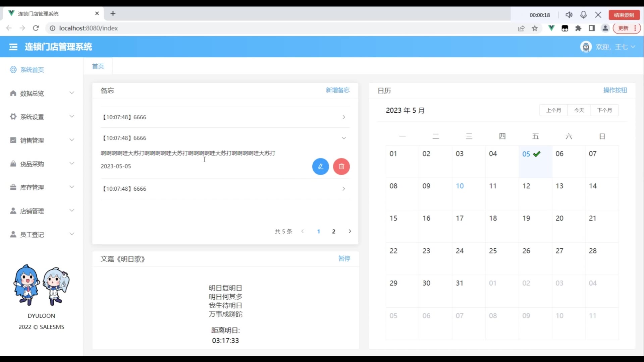Select calendar date 26

tap(535, 259)
